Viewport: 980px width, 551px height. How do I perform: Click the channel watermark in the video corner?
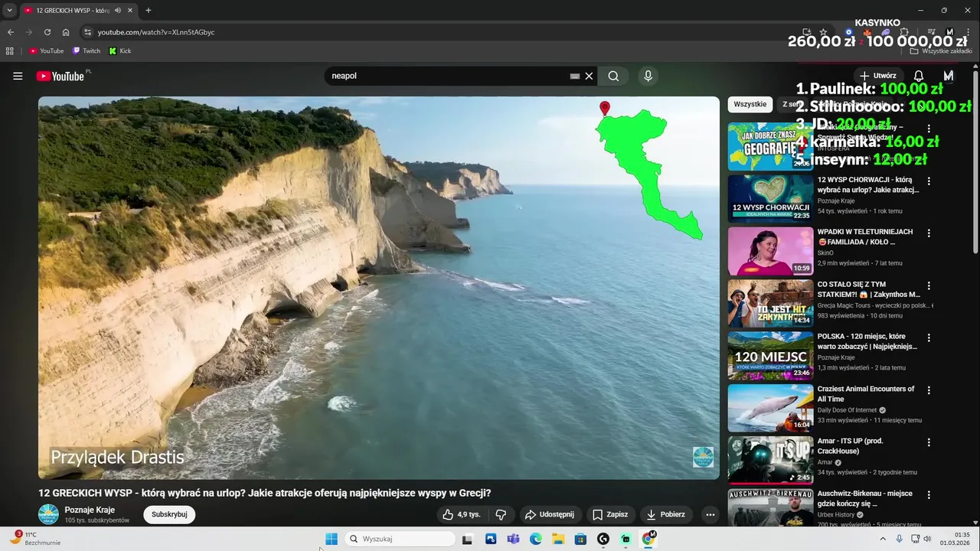(x=703, y=457)
